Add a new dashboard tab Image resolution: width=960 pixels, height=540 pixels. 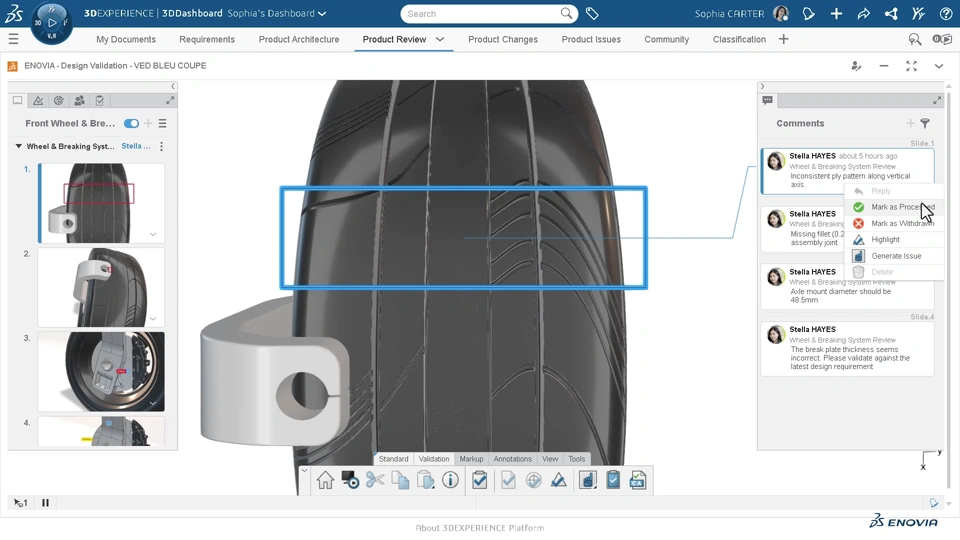[784, 39]
